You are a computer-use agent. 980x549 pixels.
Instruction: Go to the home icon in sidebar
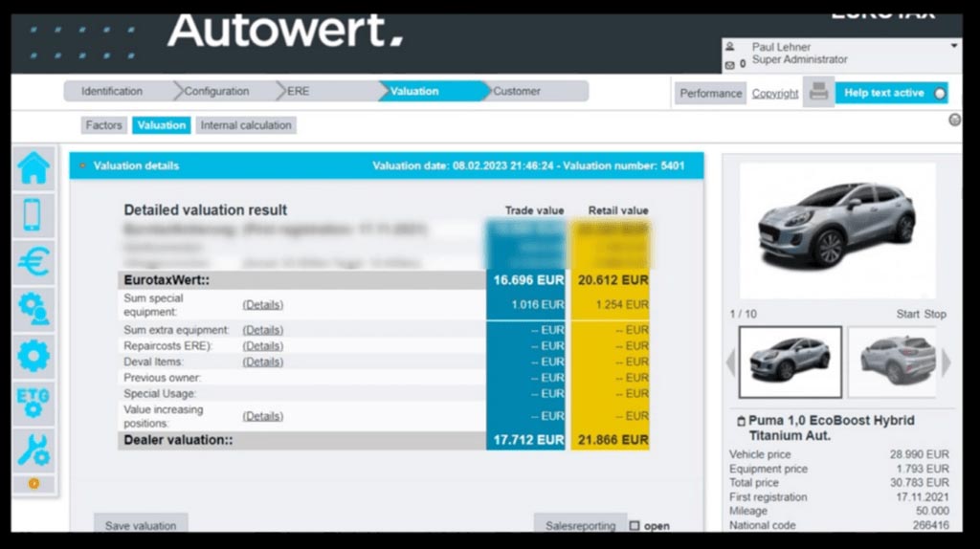click(x=33, y=168)
